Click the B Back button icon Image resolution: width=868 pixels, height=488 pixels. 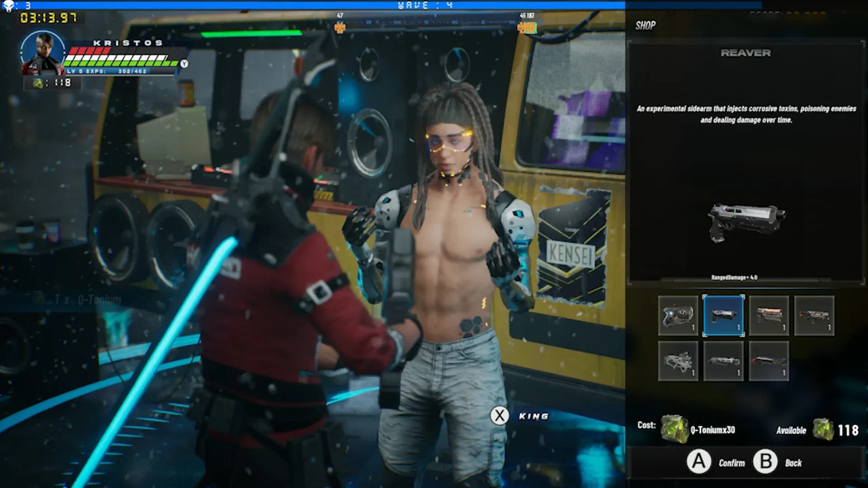[x=765, y=462]
